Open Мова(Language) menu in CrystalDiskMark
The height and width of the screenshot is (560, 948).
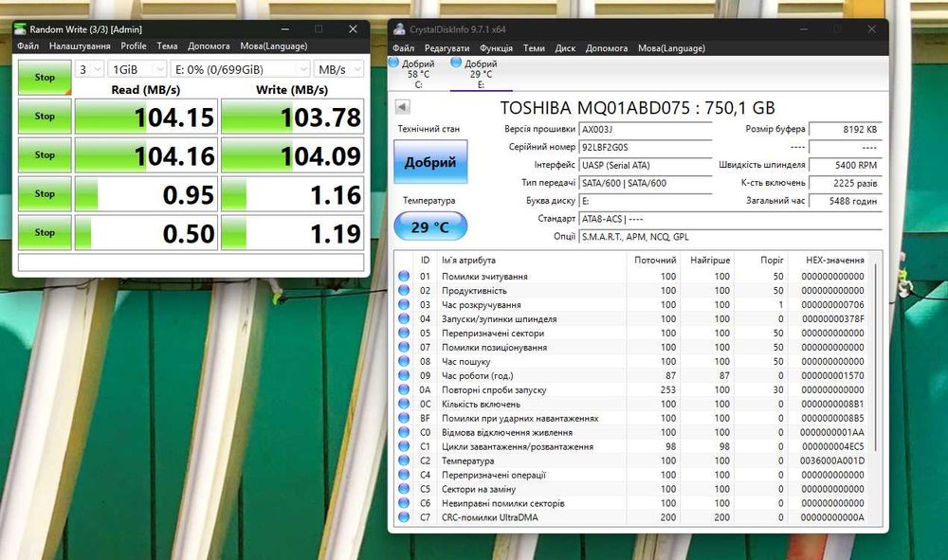(273, 45)
